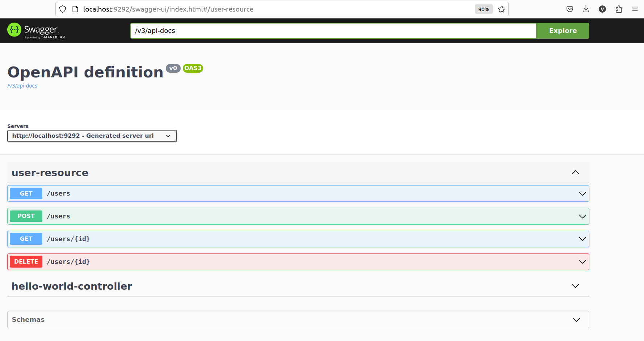Expand GET /users operation chevron

coord(582,193)
